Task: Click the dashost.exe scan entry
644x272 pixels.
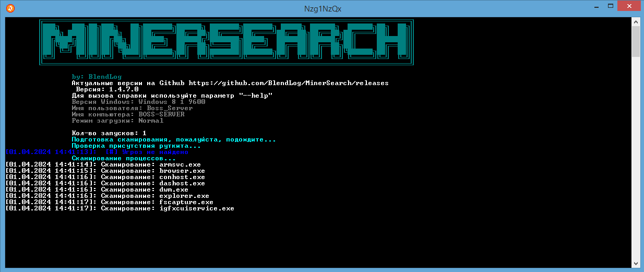Action: tap(105, 183)
